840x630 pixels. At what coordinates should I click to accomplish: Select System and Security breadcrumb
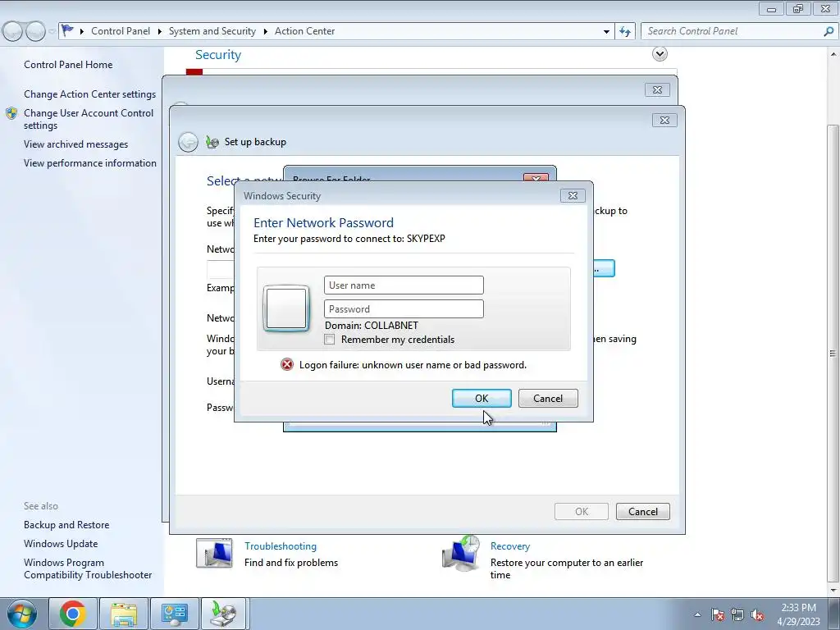click(x=212, y=31)
